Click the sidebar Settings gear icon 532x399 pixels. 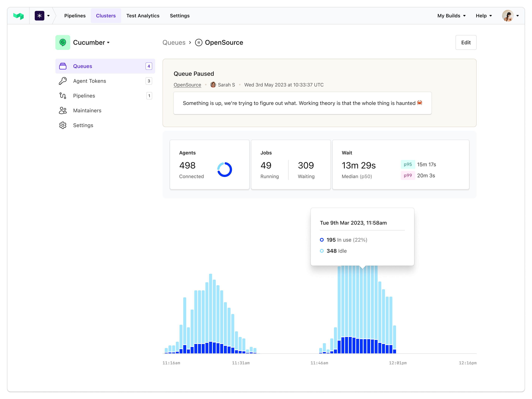[63, 125]
